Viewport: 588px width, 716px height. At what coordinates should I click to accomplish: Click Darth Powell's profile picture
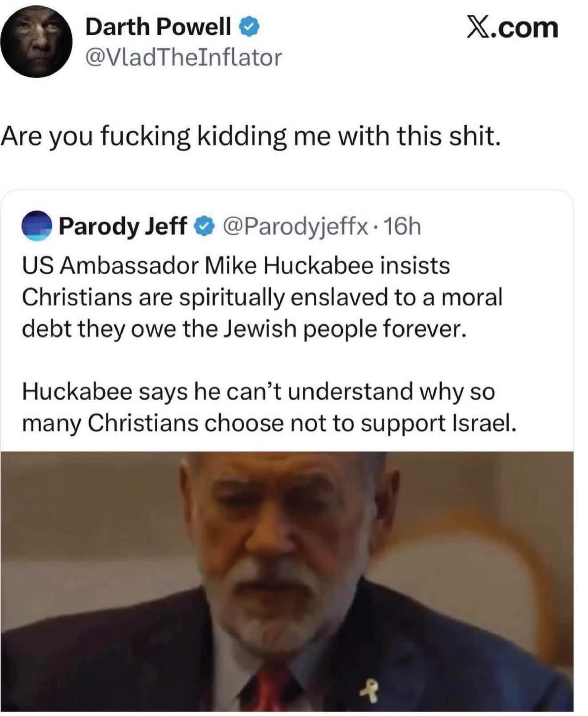(36, 42)
